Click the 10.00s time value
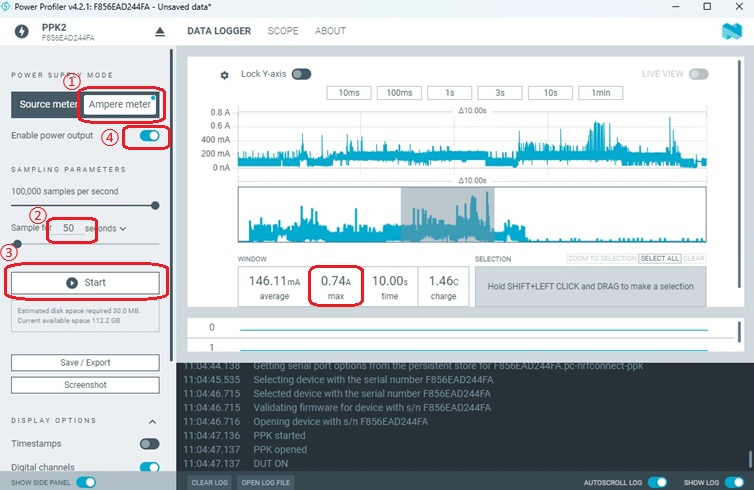Viewport: 754px width, 490px height. (x=390, y=281)
